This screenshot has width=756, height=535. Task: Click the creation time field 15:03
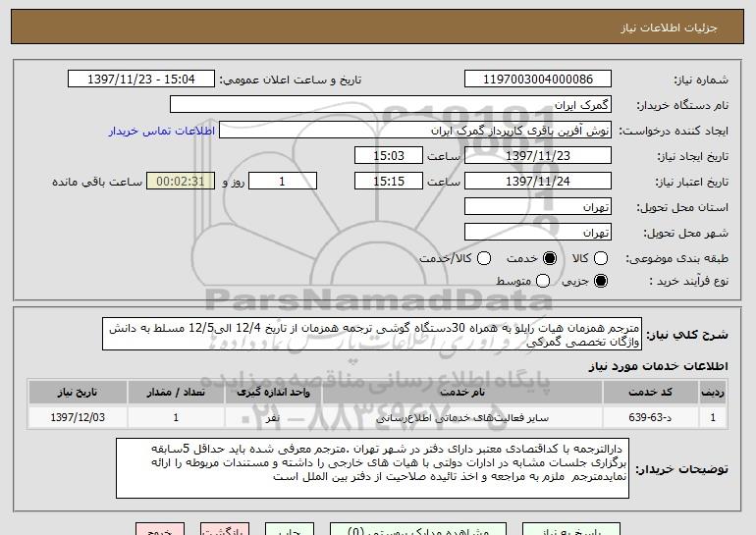(389, 156)
